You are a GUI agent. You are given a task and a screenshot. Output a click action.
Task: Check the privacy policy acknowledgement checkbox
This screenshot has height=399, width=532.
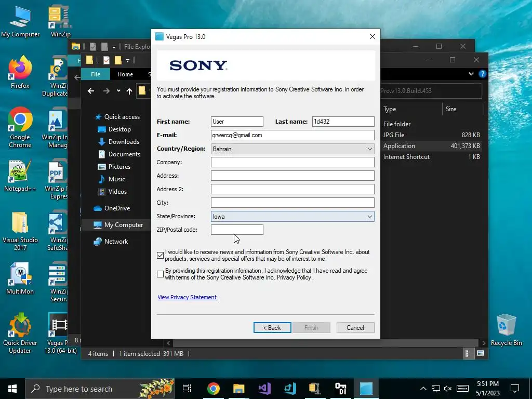coord(160,274)
